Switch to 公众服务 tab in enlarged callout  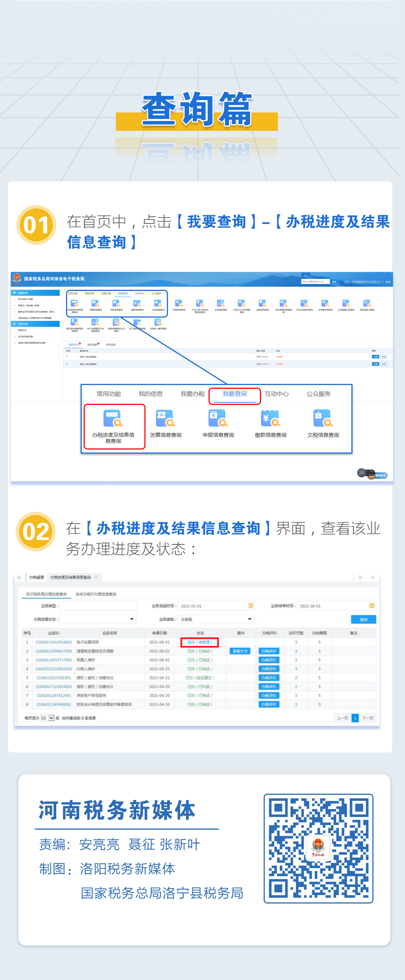point(319,394)
